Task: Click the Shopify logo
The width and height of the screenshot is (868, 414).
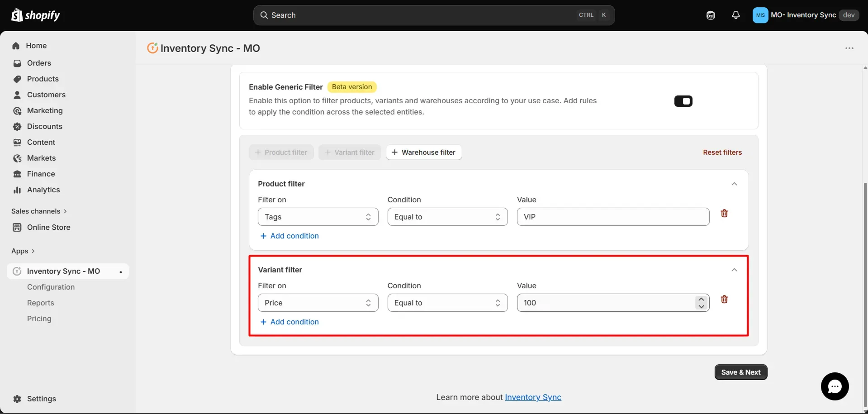Action: 36,15
